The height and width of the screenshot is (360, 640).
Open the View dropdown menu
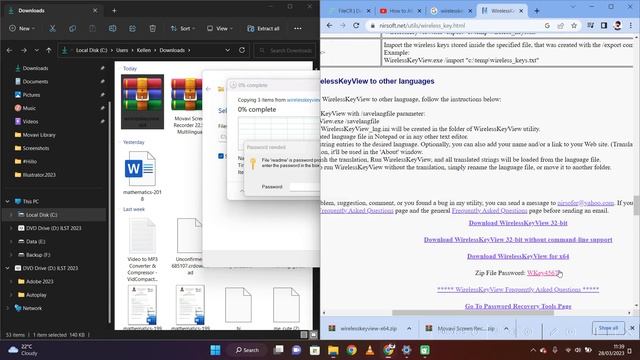click(x=220, y=29)
